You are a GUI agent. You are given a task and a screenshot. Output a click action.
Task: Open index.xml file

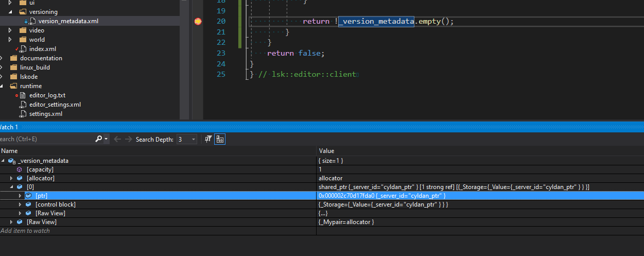coord(43,49)
